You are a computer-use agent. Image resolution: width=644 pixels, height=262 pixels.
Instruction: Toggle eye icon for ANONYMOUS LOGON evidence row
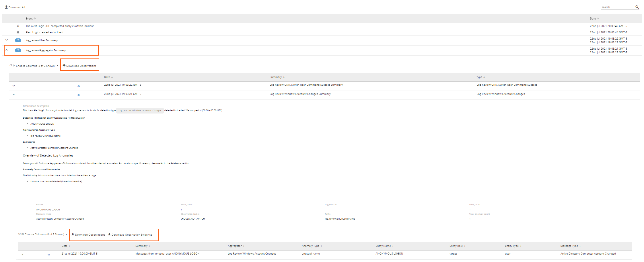pyautogui.click(x=49, y=255)
